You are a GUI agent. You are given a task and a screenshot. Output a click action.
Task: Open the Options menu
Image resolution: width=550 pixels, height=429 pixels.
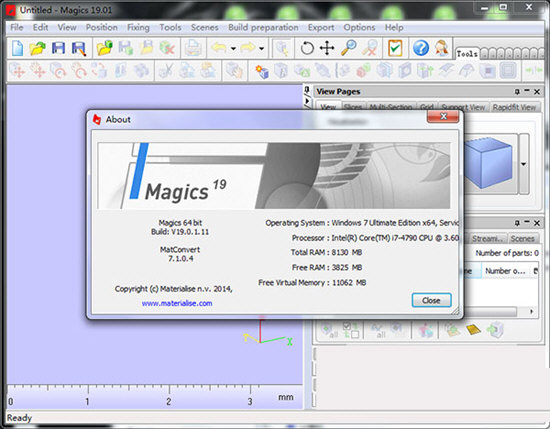point(359,27)
